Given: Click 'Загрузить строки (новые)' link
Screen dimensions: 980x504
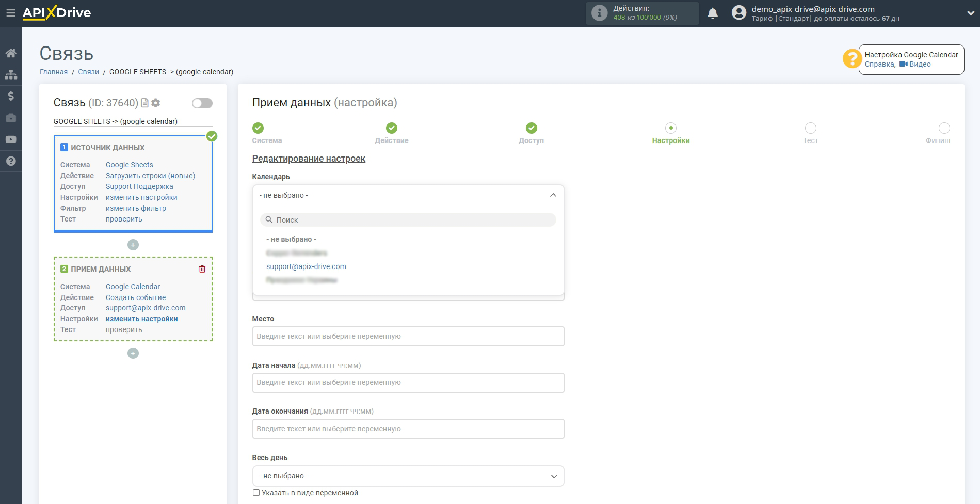Looking at the screenshot, I should click(151, 176).
